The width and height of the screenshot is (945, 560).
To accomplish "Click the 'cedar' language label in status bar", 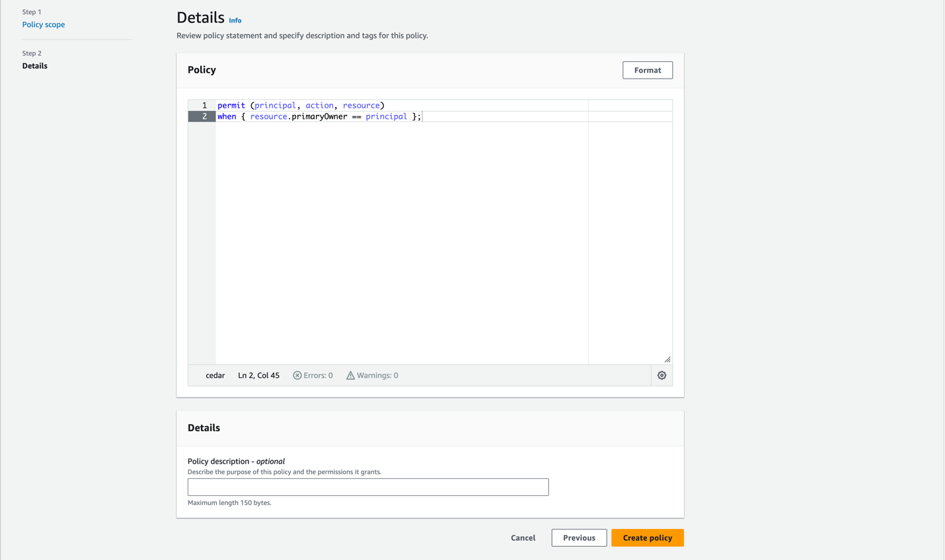I will (215, 375).
